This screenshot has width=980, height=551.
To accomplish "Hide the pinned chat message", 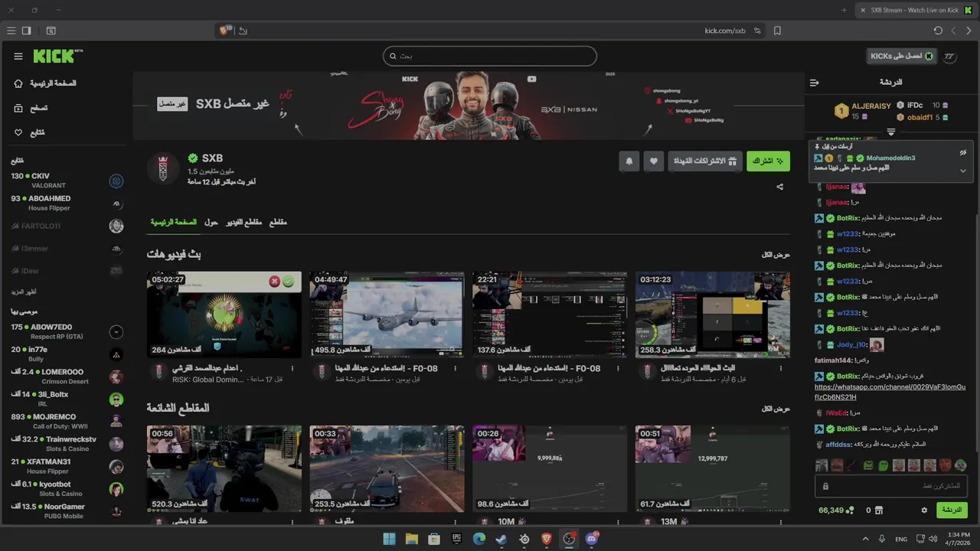I will tap(963, 152).
